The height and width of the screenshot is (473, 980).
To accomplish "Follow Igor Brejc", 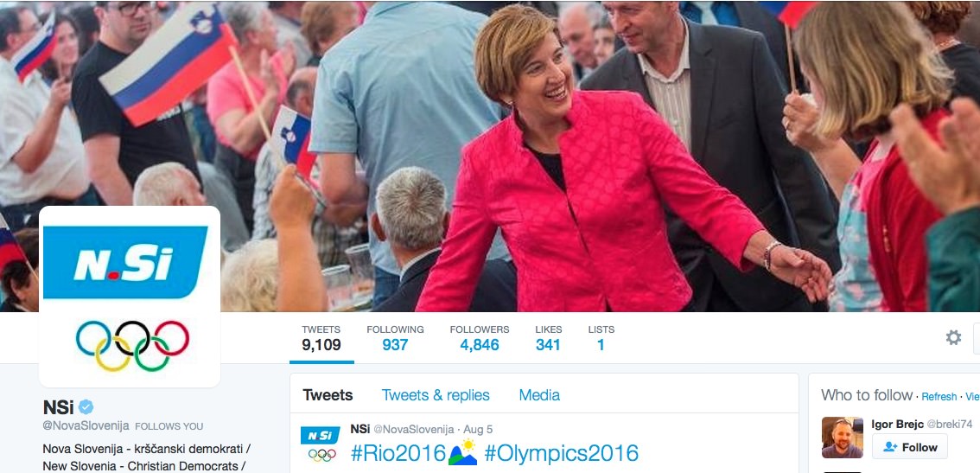I will pyautogui.click(x=909, y=447).
